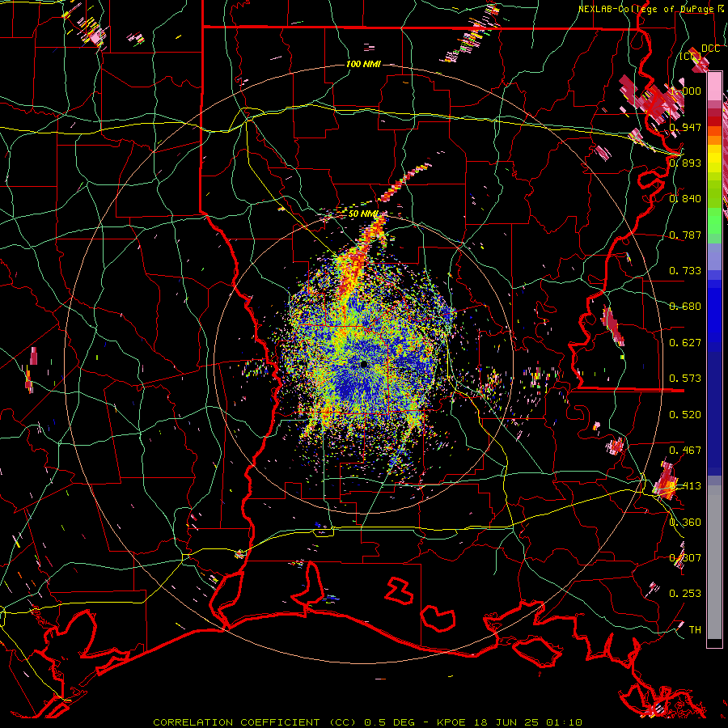
Task: Click the "0.893" scale value
Action: tap(685, 163)
